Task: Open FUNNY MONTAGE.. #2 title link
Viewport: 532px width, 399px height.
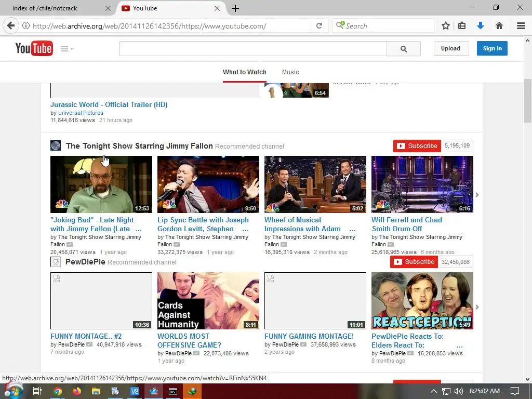Action: (86, 336)
